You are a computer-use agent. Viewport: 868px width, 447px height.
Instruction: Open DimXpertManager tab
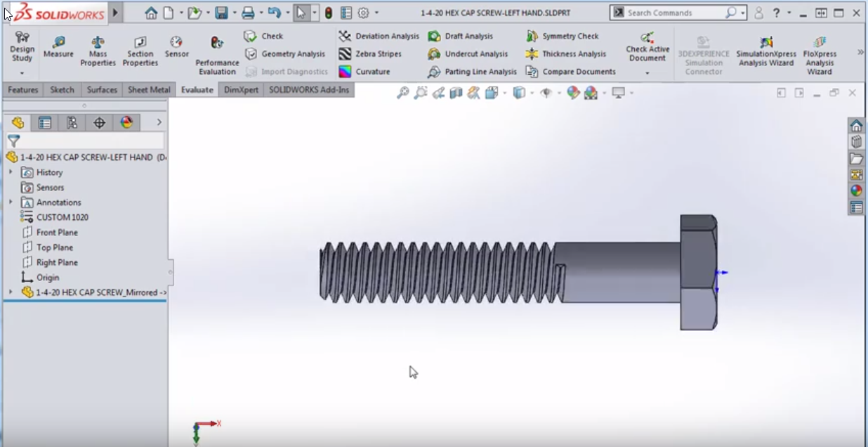click(x=99, y=123)
